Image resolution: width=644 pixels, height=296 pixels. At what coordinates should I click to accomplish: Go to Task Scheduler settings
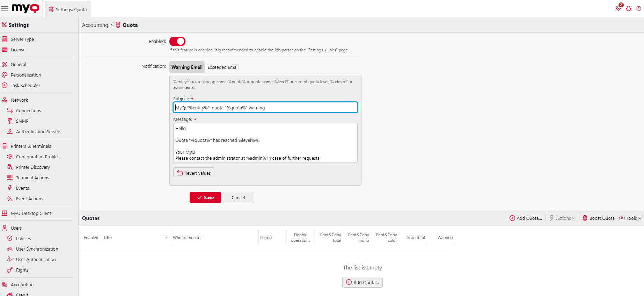coord(25,85)
